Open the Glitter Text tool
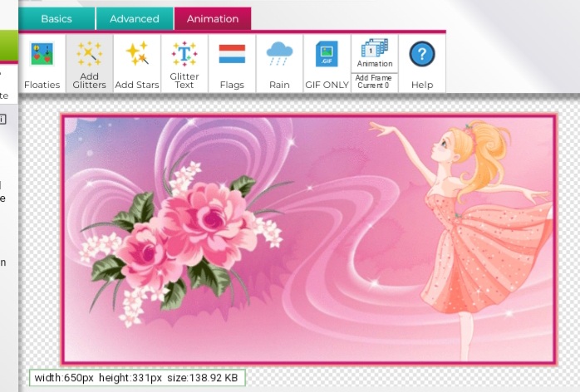Image resolution: width=580 pixels, height=392 pixels. (184, 54)
